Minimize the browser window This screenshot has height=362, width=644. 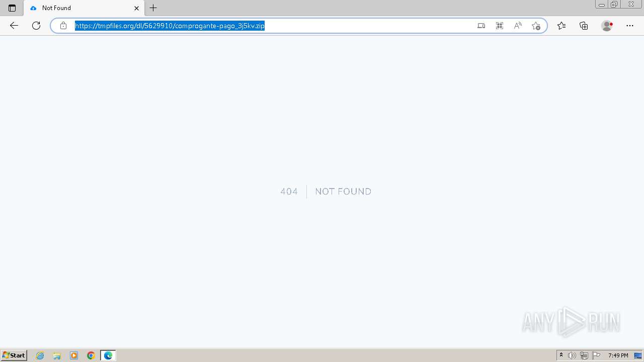[602, 5]
